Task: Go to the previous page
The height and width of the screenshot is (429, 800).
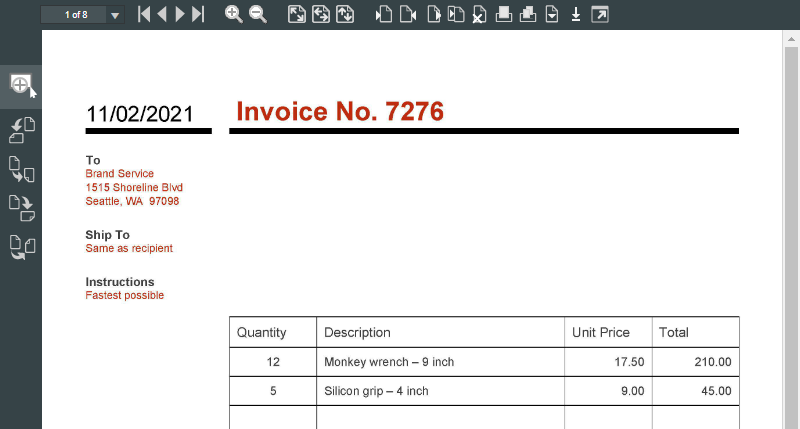Action: click(x=162, y=14)
